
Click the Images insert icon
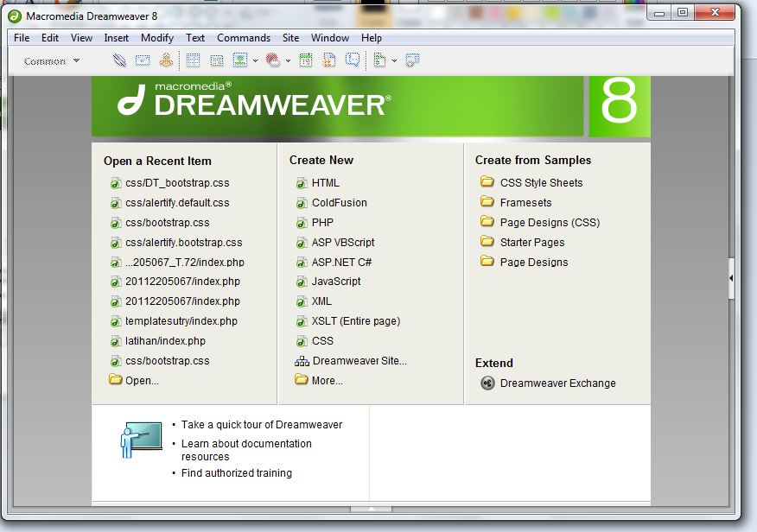tap(240, 60)
